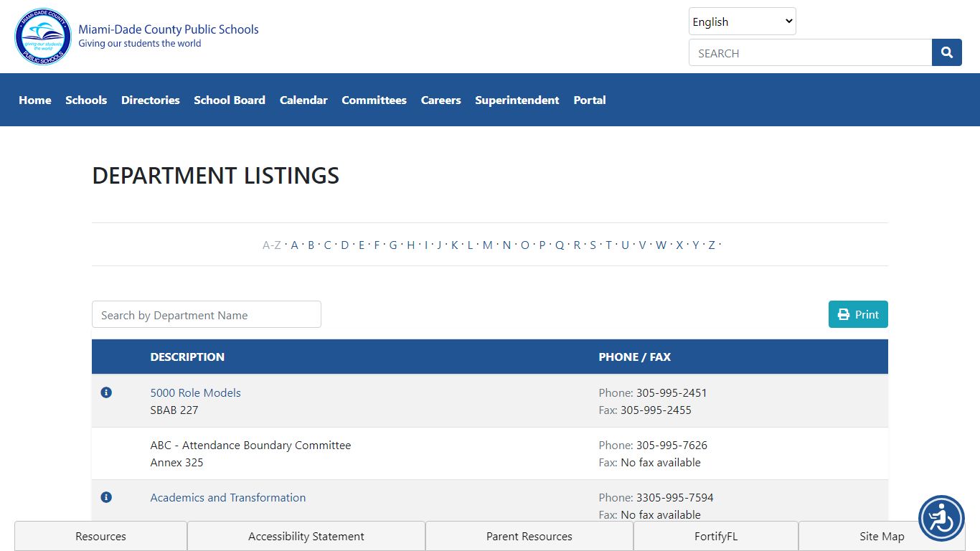Open the Site Map footer tab
The height and width of the screenshot is (551, 980).
click(882, 536)
